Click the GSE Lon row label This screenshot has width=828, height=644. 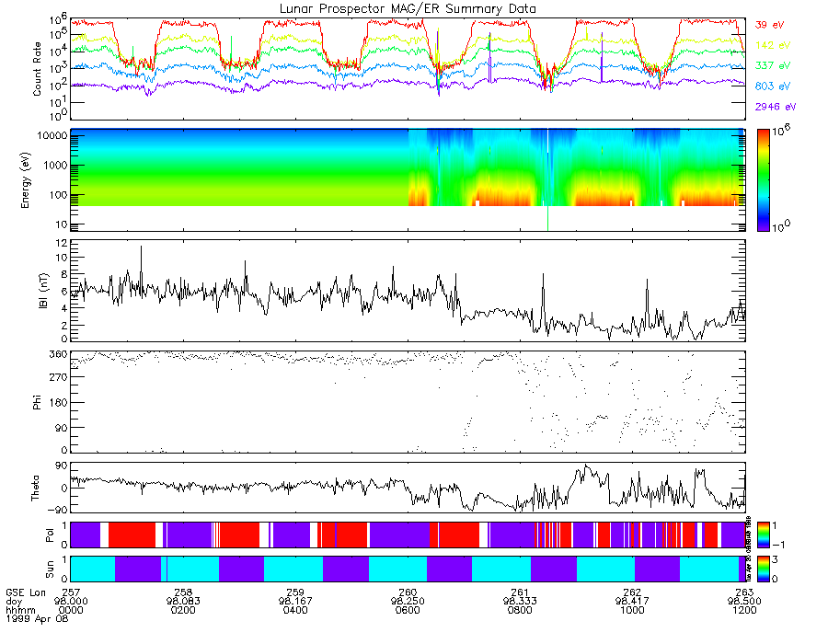point(26,592)
